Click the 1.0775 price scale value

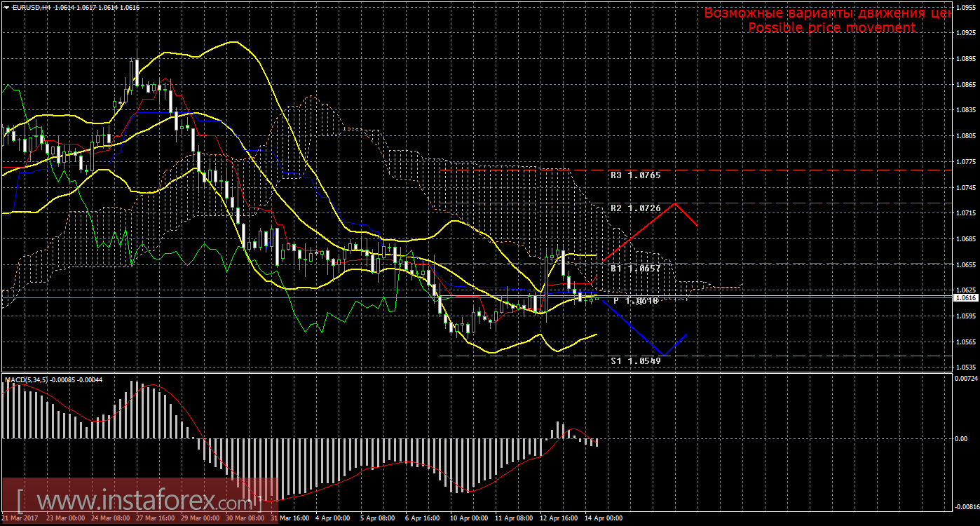coord(965,162)
